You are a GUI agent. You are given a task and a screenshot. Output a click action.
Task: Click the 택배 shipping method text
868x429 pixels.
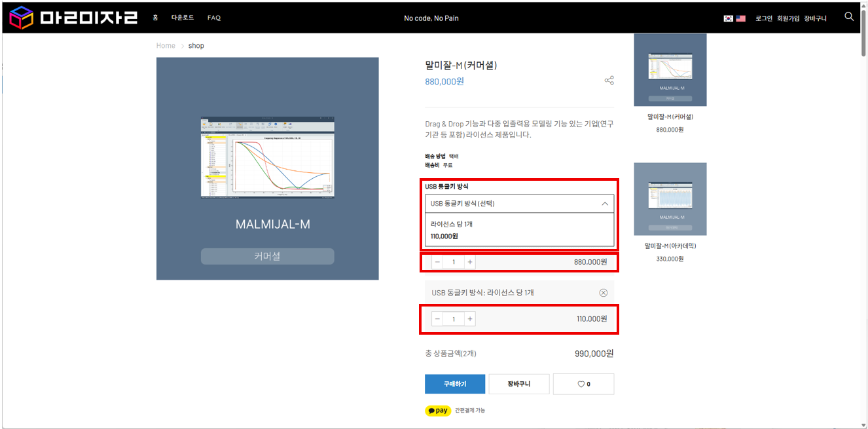(454, 157)
